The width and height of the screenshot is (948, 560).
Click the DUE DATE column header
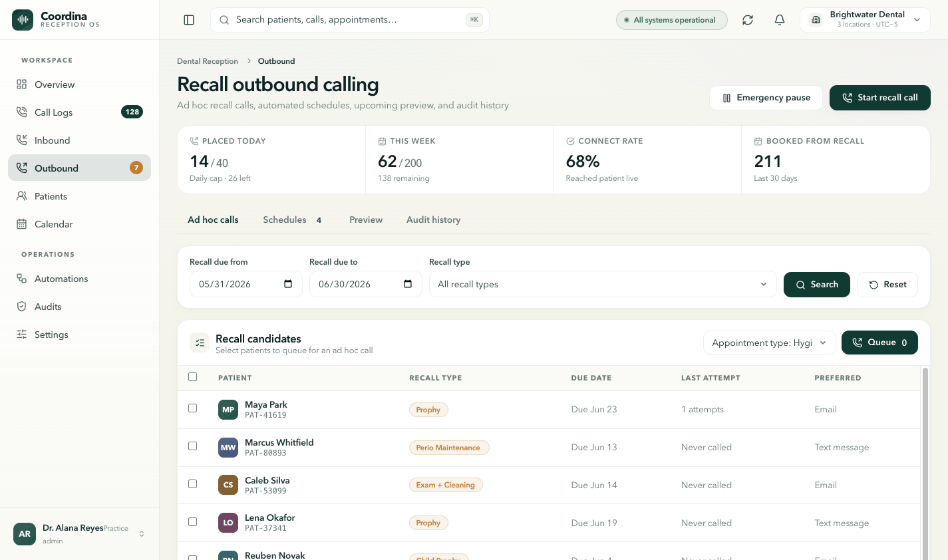click(591, 378)
